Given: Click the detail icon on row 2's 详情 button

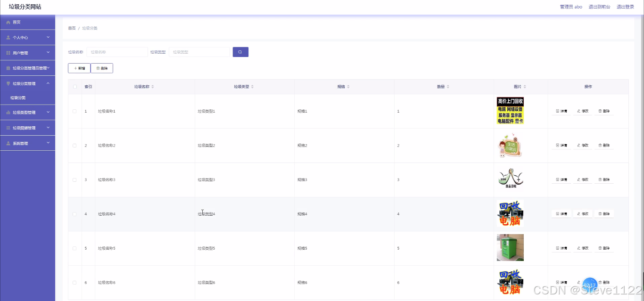Looking at the screenshot, I should coord(557,145).
